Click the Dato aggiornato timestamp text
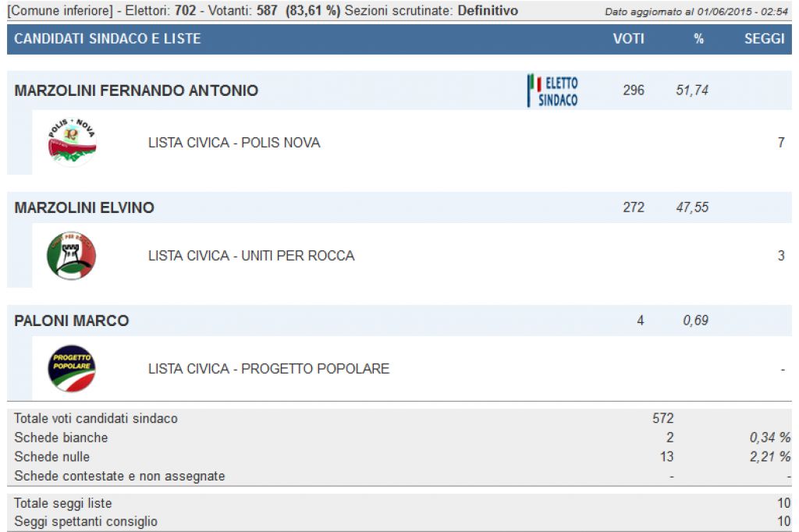This screenshot has width=799, height=532. 698,12
